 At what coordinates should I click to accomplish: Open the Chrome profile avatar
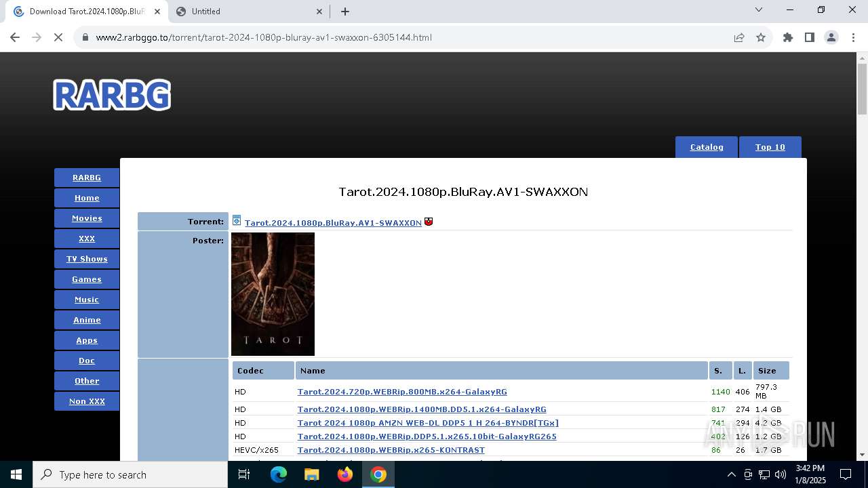pos(831,37)
